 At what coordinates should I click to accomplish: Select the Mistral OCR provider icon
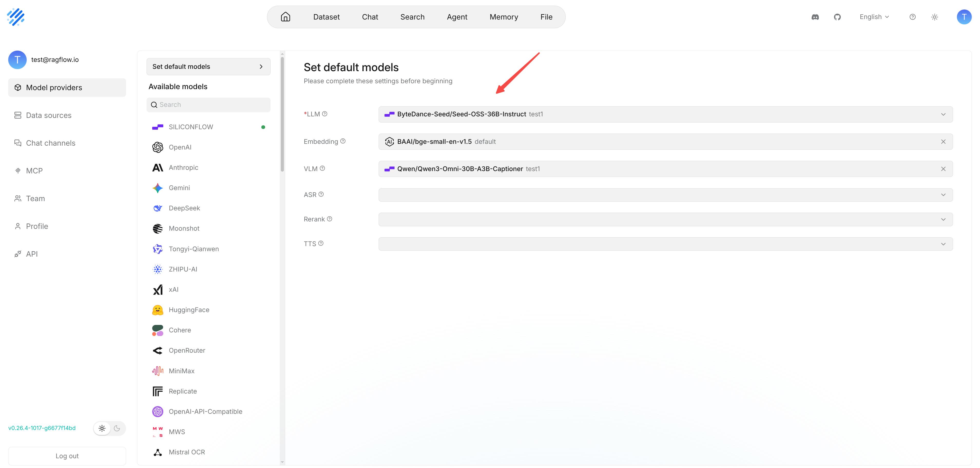pyautogui.click(x=158, y=452)
